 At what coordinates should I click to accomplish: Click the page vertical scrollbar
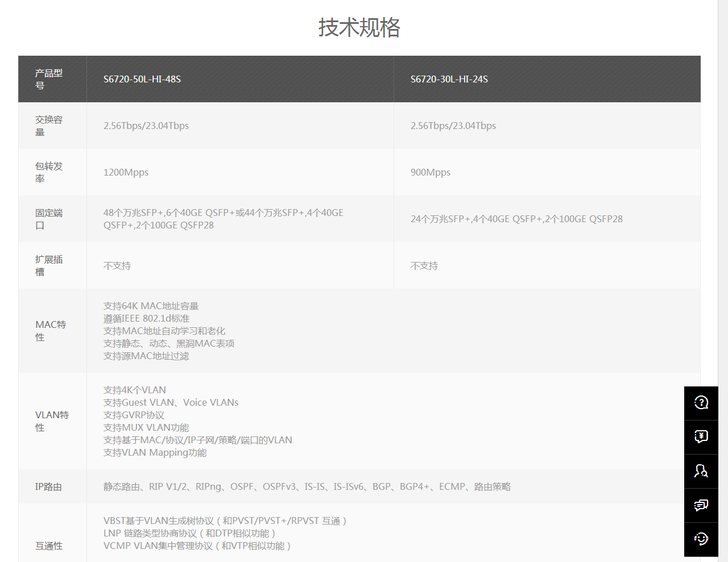coord(723,281)
